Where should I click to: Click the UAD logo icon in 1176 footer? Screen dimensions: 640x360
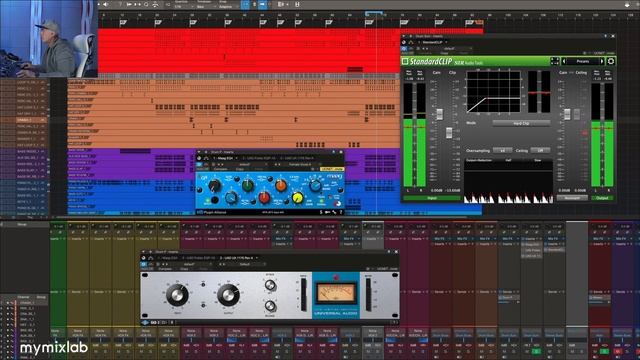(x=145, y=322)
